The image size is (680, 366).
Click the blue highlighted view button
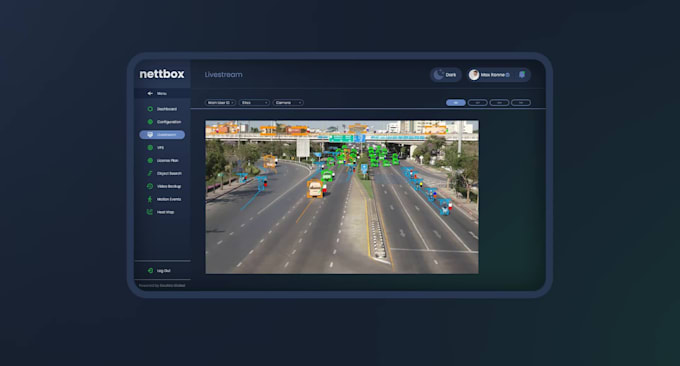456,103
